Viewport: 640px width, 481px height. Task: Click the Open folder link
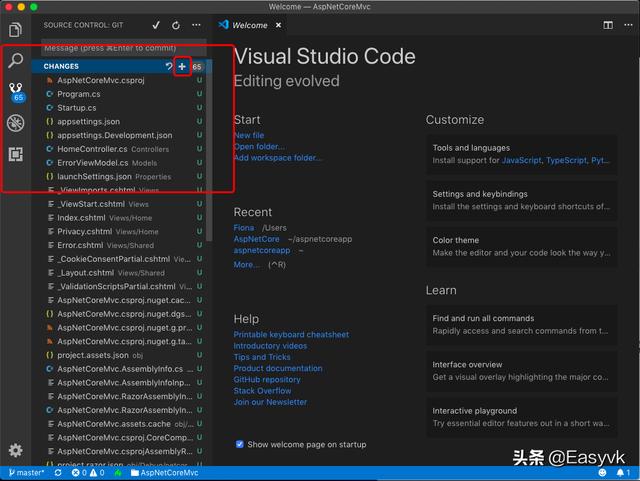click(259, 147)
